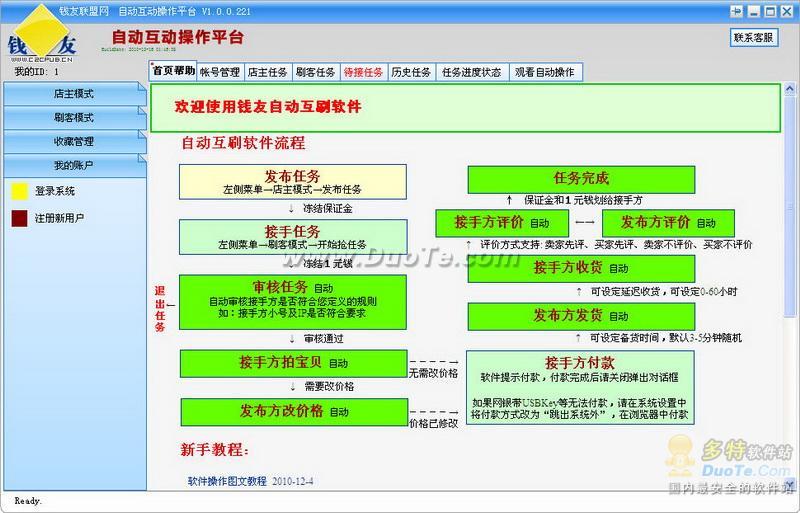Click the 欢迎使用钱友自动互刷软件 heading
The image size is (800, 513).
point(268,107)
